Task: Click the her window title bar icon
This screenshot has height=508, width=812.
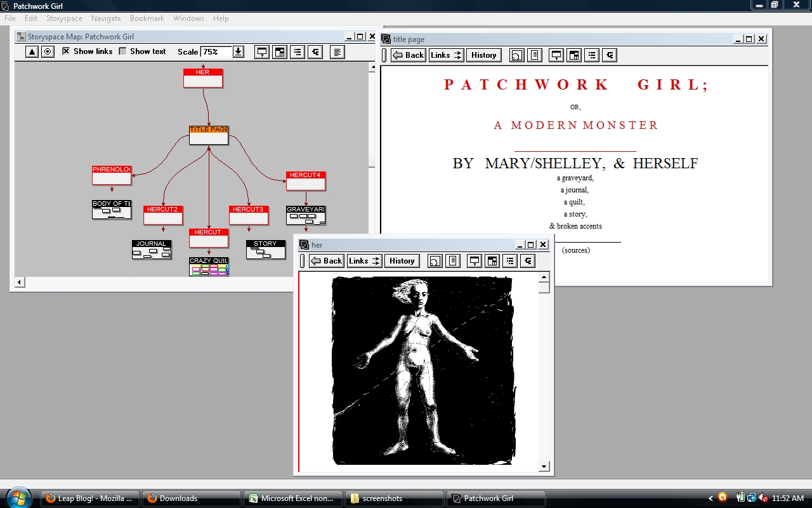Action: [x=304, y=245]
